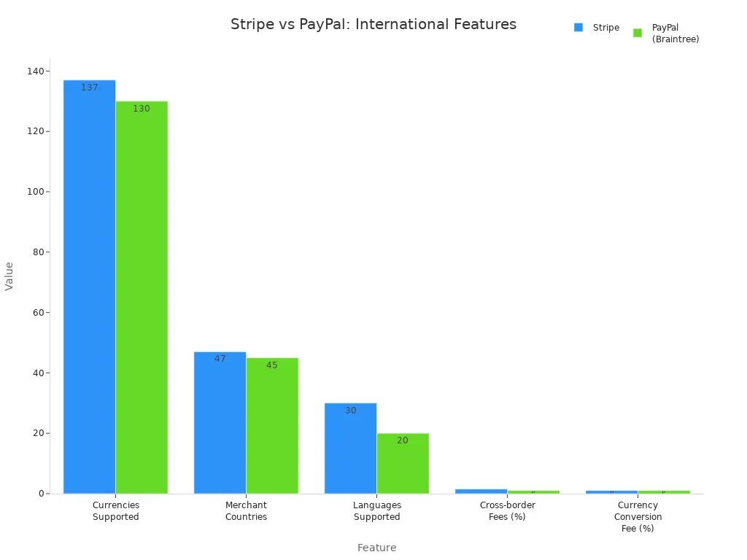Click the value 130 label on PayPal bar
The height and width of the screenshot is (560, 747).
(x=141, y=108)
